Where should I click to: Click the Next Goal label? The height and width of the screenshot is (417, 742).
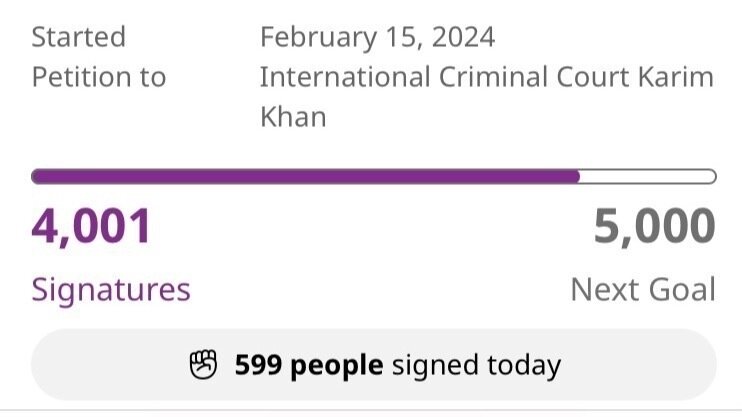643,290
